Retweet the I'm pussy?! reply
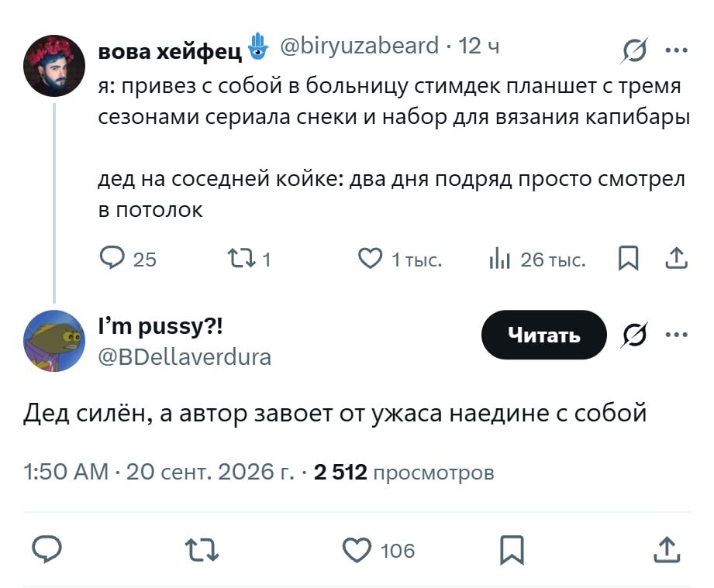 click(x=202, y=550)
